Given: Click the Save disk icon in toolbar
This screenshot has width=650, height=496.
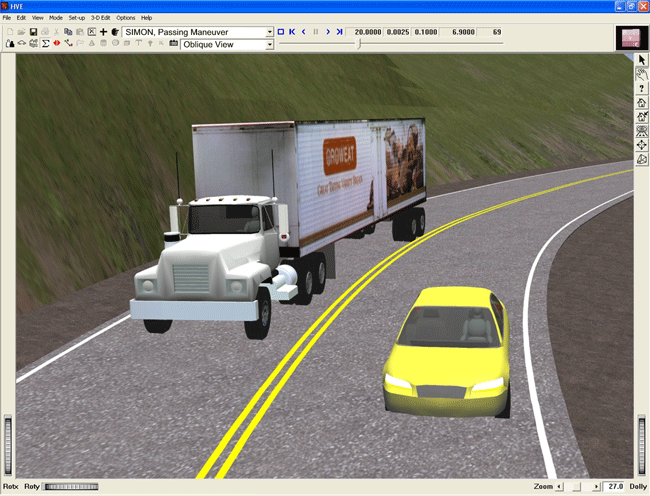Looking at the screenshot, I should pos(33,32).
